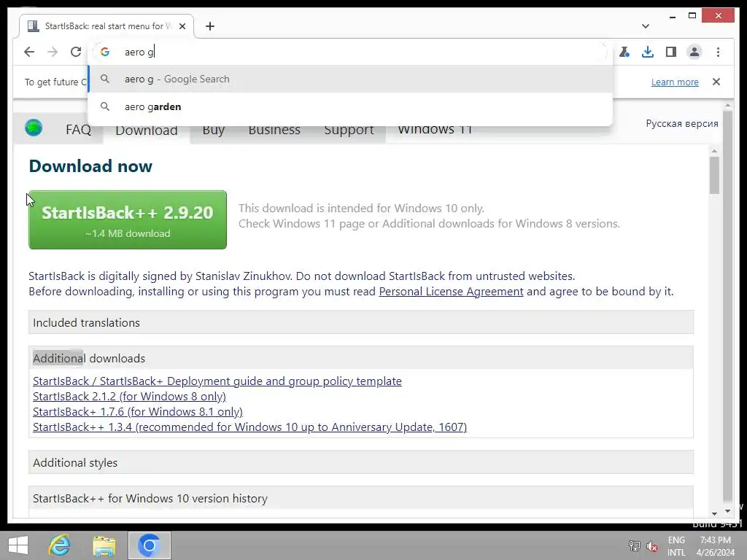
Task: Expand the Additional styles section
Action: coord(360,462)
